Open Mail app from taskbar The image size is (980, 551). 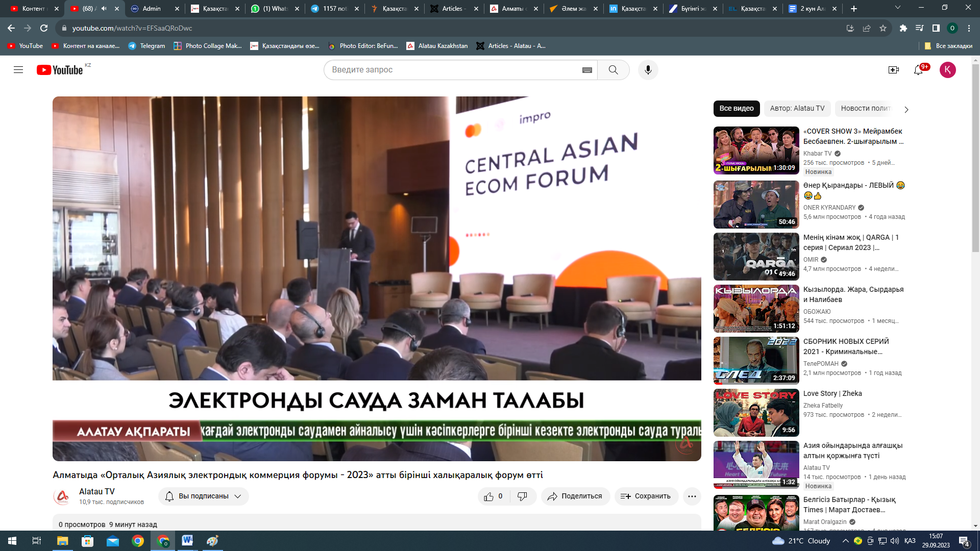pos(112,541)
